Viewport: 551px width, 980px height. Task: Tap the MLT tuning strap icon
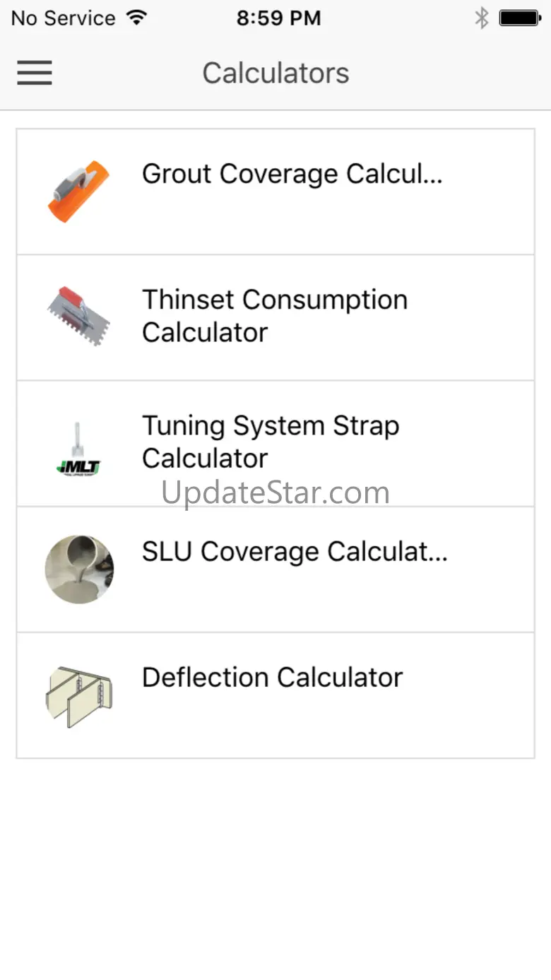coord(78,449)
